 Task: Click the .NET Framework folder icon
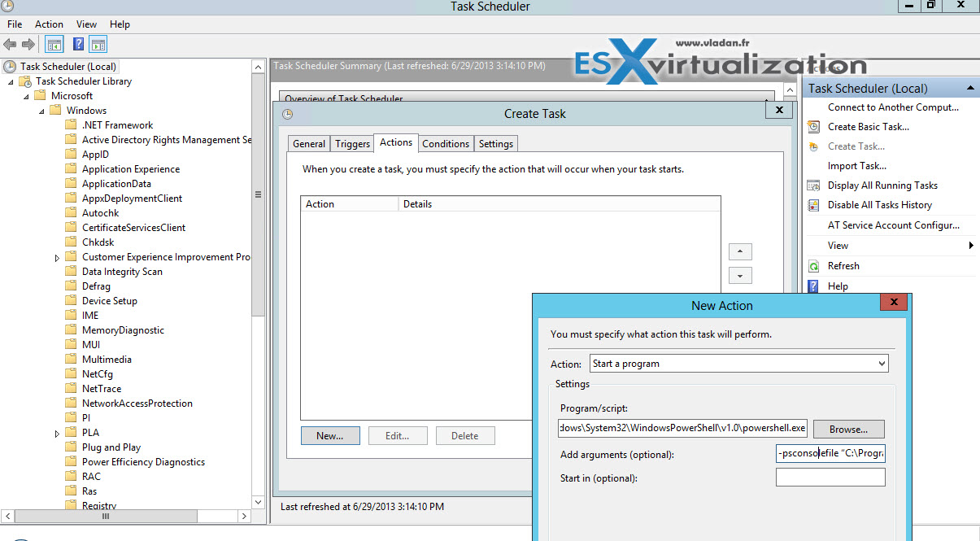(71, 125)
